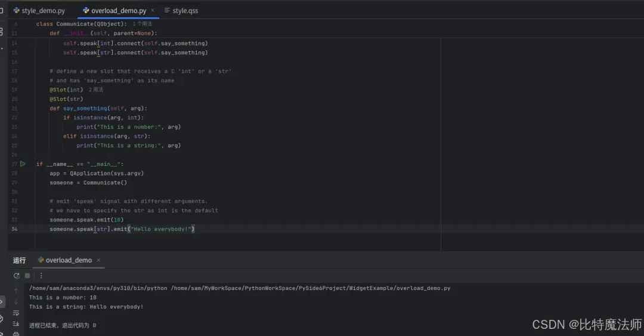Screen dimensions: 644x336
Task: Click comment "# emit 'speak' signal with different arguments"
Action: (129, 201)
